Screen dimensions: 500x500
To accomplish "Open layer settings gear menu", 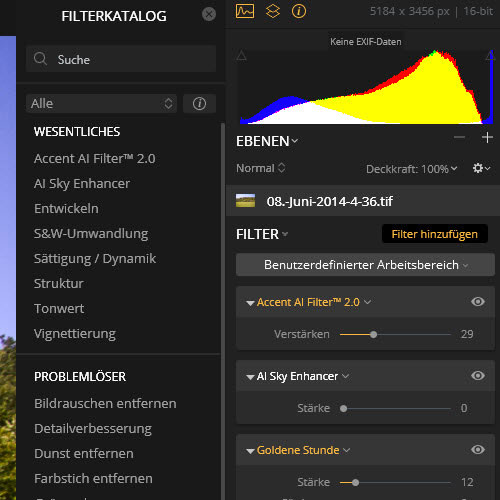I will pos(481,168).
